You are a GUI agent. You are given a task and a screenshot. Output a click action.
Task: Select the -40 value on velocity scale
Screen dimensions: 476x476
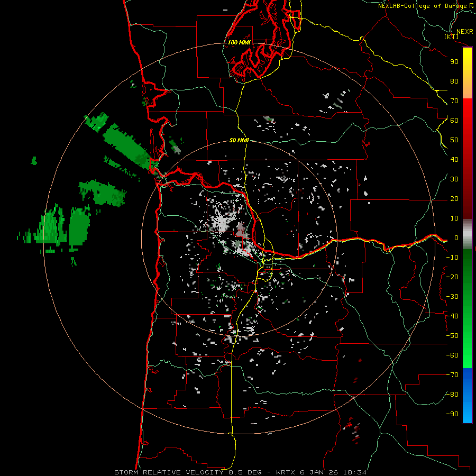coord(452,316)
